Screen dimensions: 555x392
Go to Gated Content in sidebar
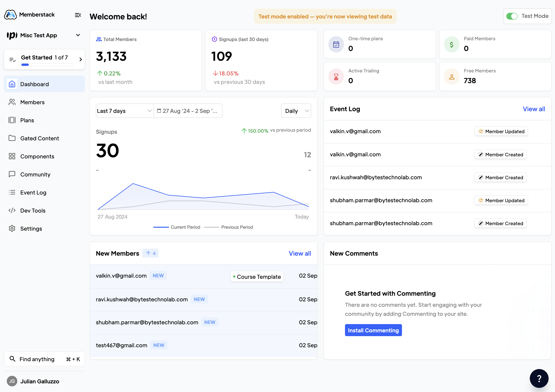pyautogui.click(x=40, y=138)
